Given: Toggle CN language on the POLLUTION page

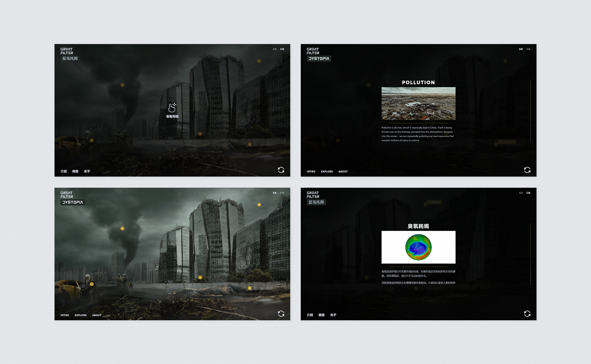Looking at the screenshot, I should [528, 49].
